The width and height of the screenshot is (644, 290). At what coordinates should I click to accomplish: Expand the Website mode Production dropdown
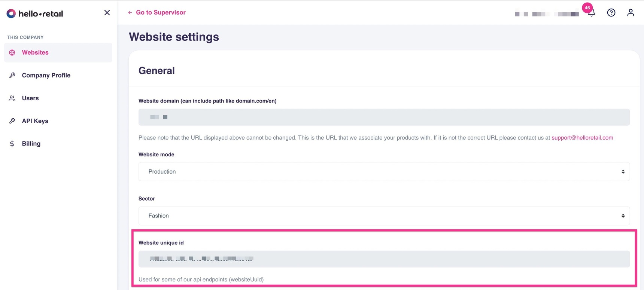(384, 172)
